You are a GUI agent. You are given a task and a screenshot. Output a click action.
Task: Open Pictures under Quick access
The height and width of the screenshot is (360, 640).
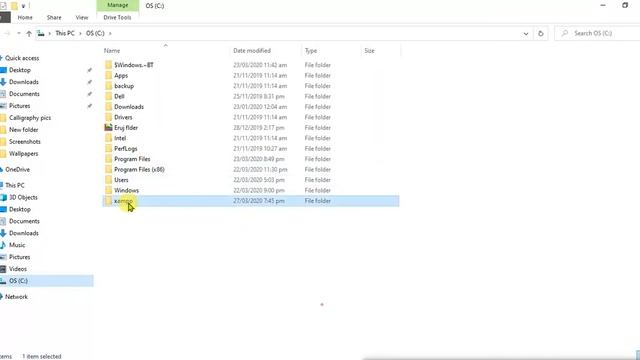coord(20,106)
